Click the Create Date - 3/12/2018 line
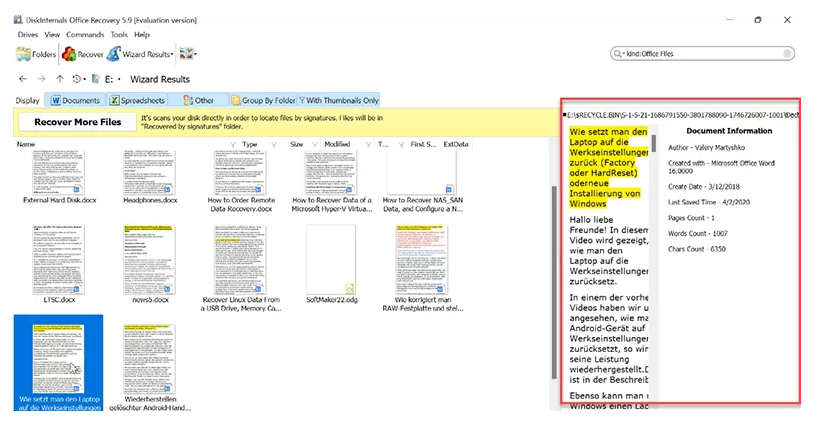The height and width of the screenshot is (424, 831). [x=703, y=187]
